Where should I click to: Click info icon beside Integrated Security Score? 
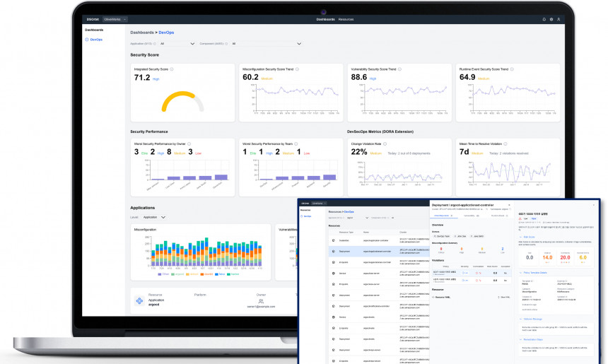point(172,69)
